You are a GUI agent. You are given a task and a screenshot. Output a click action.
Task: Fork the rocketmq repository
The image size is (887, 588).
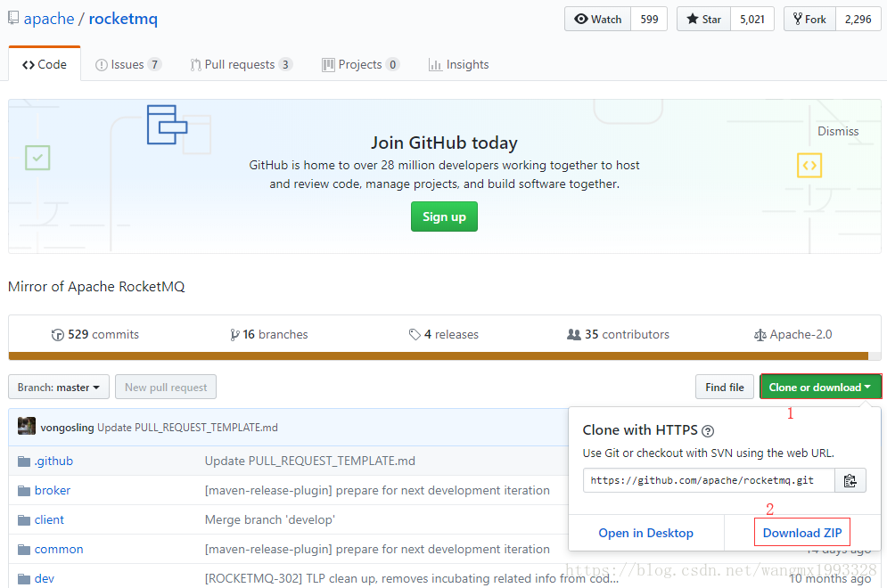click(x=809, y=20)
